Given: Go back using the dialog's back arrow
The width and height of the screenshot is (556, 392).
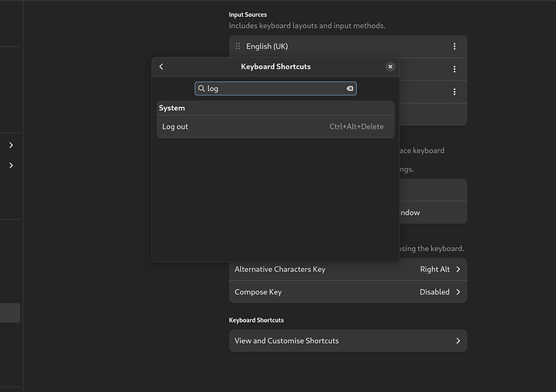Looking at the screenshot, I should pos(161,67).
